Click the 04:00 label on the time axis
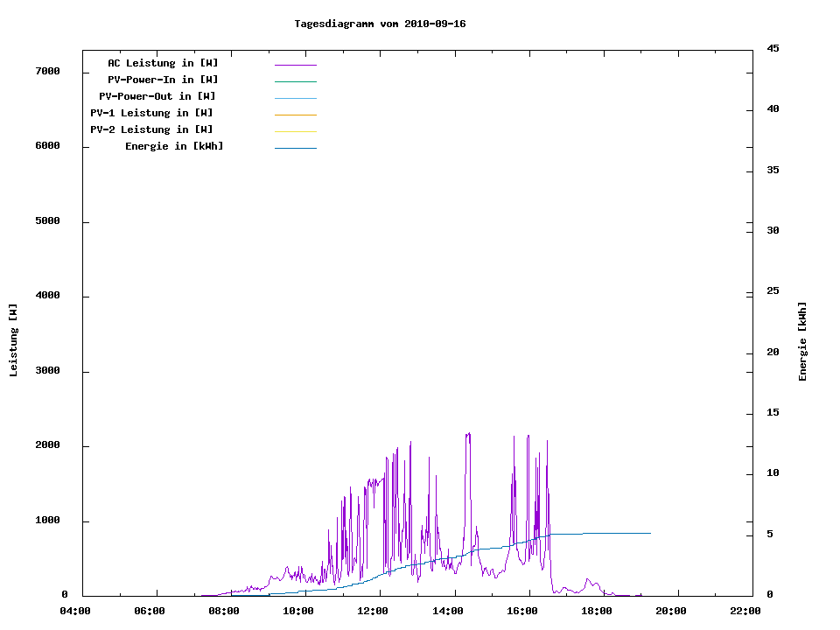The image size is (840, 630). click(74, 612)
